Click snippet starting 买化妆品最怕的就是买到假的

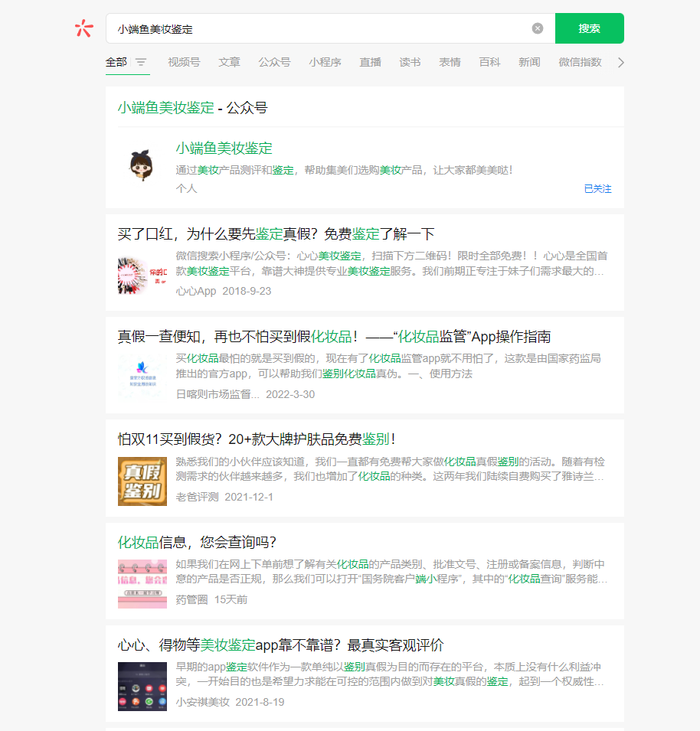pyautogui.click(x=388, y=366)
